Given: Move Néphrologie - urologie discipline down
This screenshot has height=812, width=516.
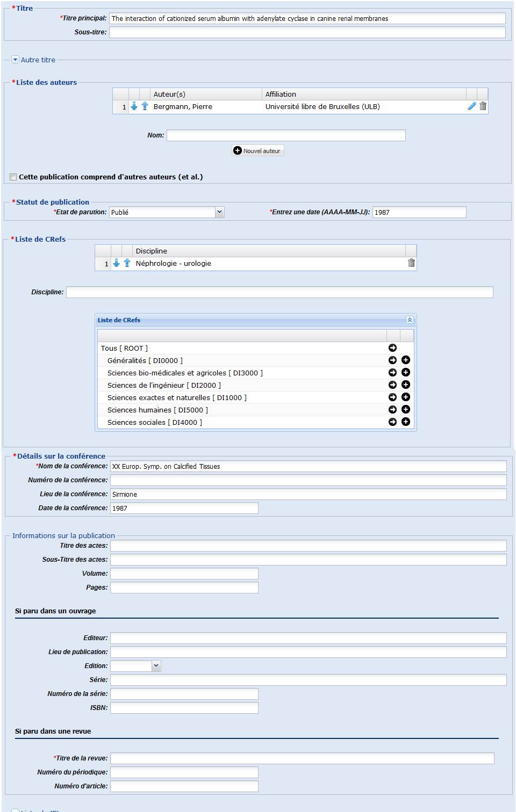Looking at the screenshot, I should pyautogui.click(x=116, y=263).
